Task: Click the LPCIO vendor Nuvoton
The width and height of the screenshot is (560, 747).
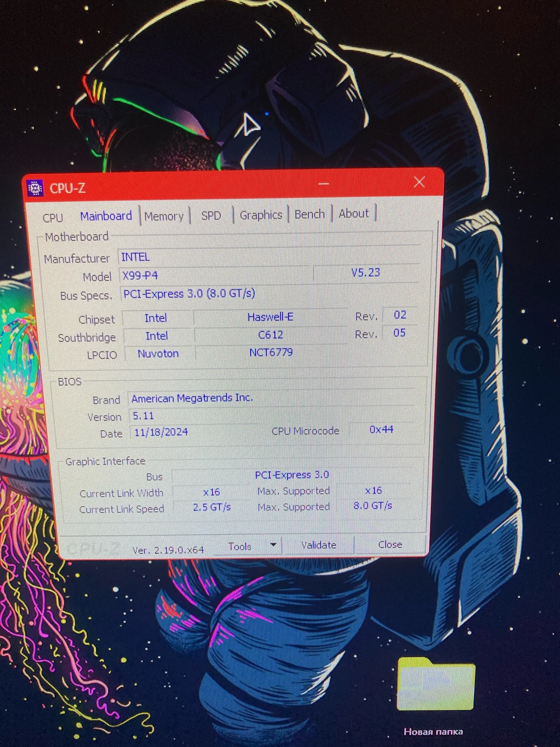Action: pyautogui.click(x=158, y=354)
